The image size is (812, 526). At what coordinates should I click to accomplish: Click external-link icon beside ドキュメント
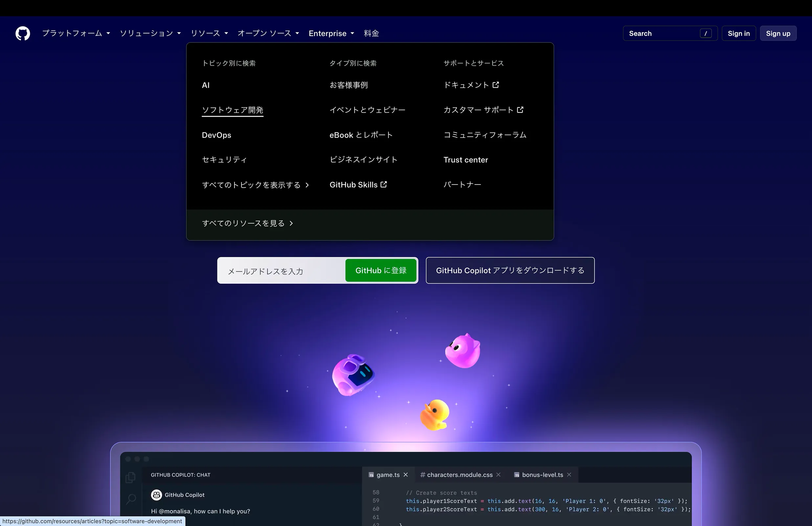coord(496,85)
